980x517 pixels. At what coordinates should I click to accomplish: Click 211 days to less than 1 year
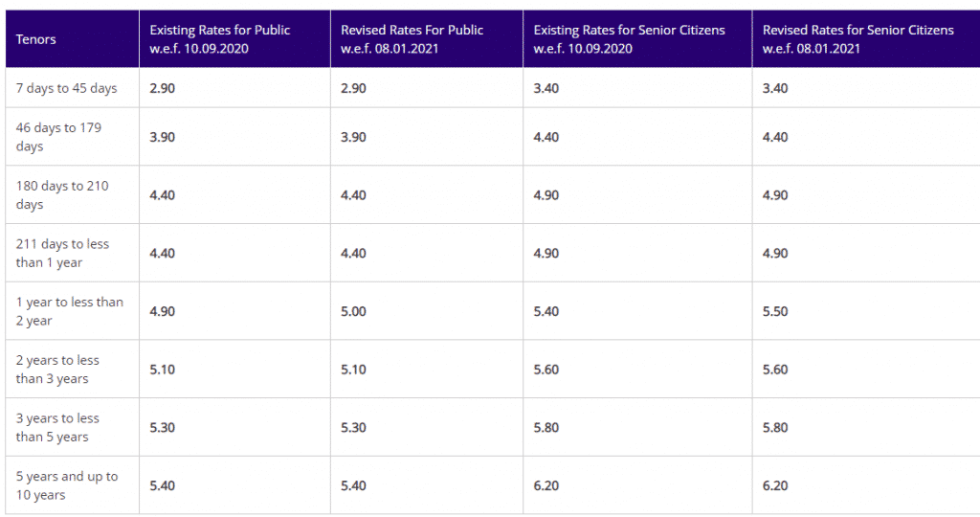pyautogui.click(x=62, y=253)
